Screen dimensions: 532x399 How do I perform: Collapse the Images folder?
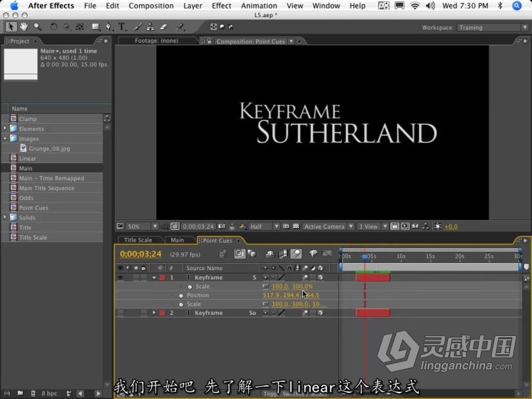coord(5,139)
